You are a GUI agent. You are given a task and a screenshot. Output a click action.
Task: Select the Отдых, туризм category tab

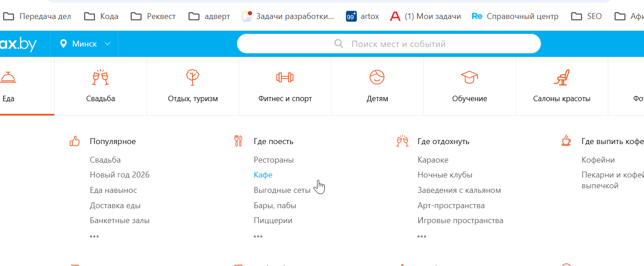[x=193, y=86]
